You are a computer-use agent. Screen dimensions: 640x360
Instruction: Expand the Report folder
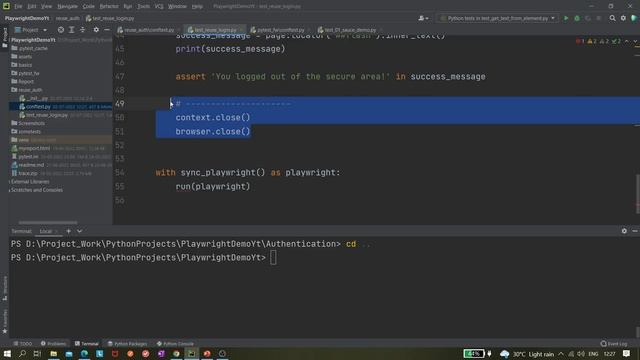[22, 82]
